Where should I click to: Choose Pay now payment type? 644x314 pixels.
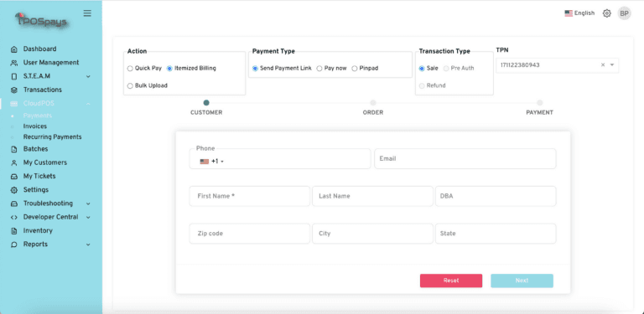coord(319,69)
